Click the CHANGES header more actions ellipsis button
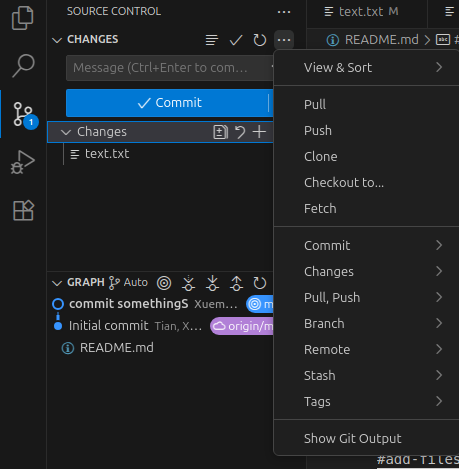The image size is (459, 469). click(284, 40)
